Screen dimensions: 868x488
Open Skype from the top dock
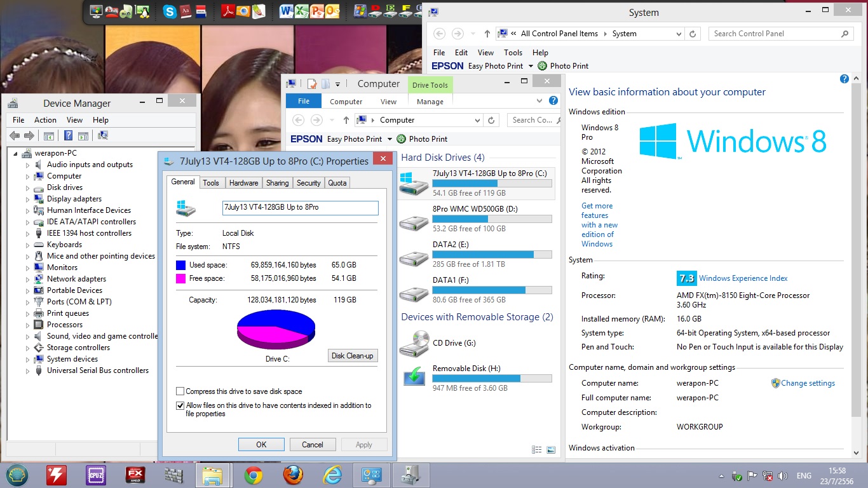coord(170,11)
